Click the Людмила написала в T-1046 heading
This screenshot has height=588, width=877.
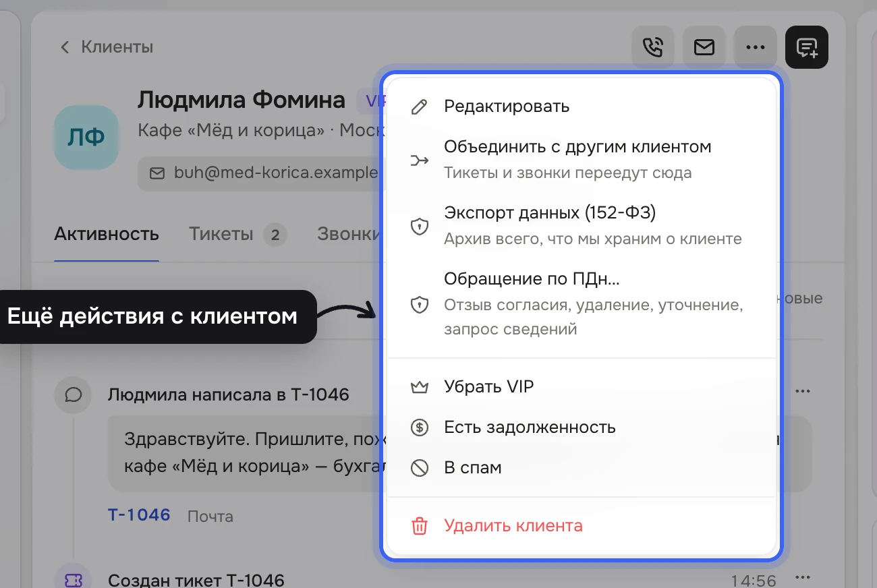229,394
